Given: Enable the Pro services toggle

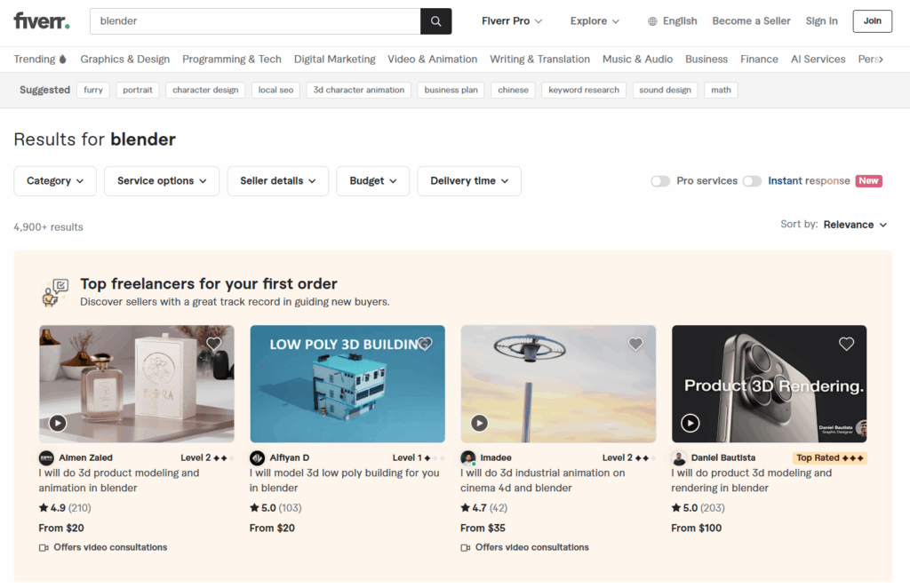Looking at the screenshot, I should click(x=660, y=180).
